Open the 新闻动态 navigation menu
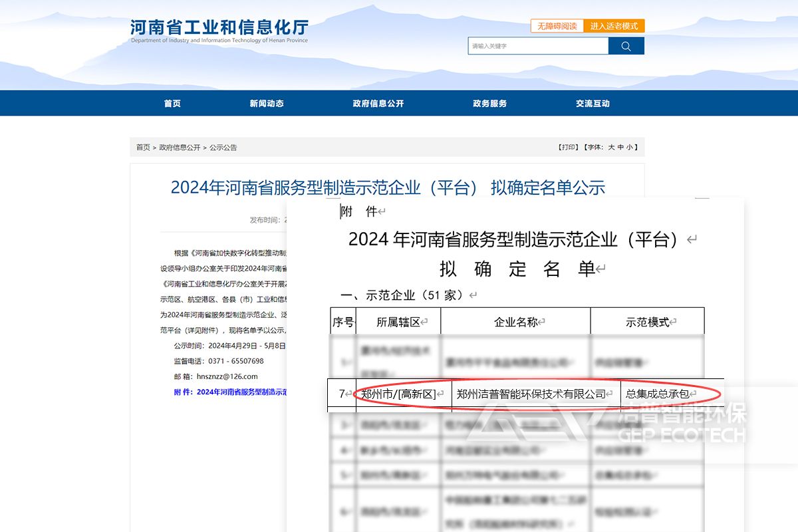 click(x=267, y=103)
